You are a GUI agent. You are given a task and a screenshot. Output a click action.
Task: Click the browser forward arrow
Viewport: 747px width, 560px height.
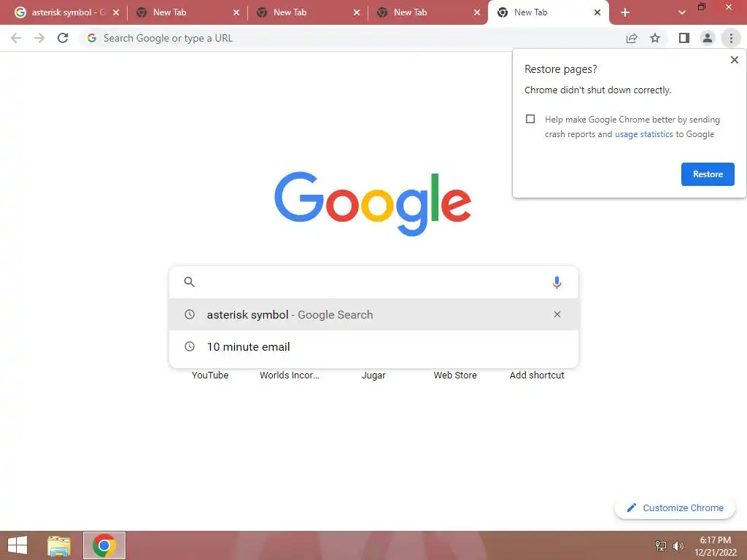(39, 38)
